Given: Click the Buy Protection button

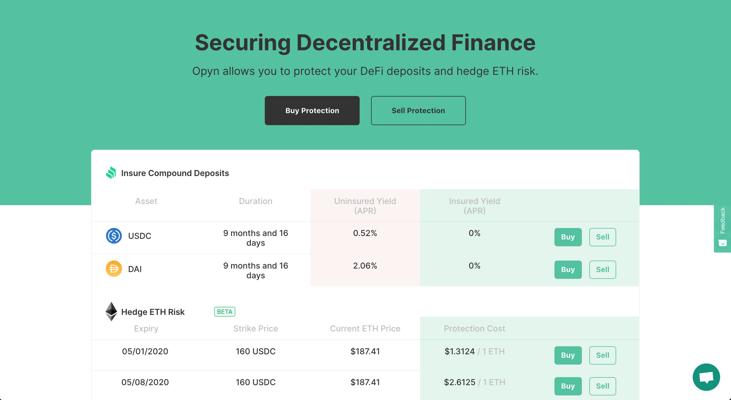Looking at the screenshot, I should point(312,110).
